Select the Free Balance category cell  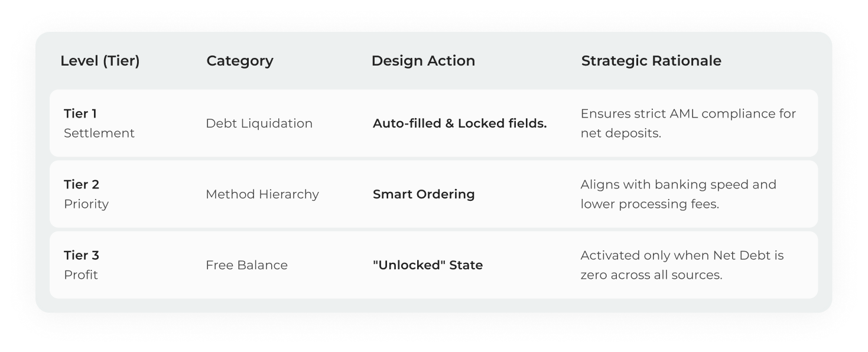tap(246, 265)
